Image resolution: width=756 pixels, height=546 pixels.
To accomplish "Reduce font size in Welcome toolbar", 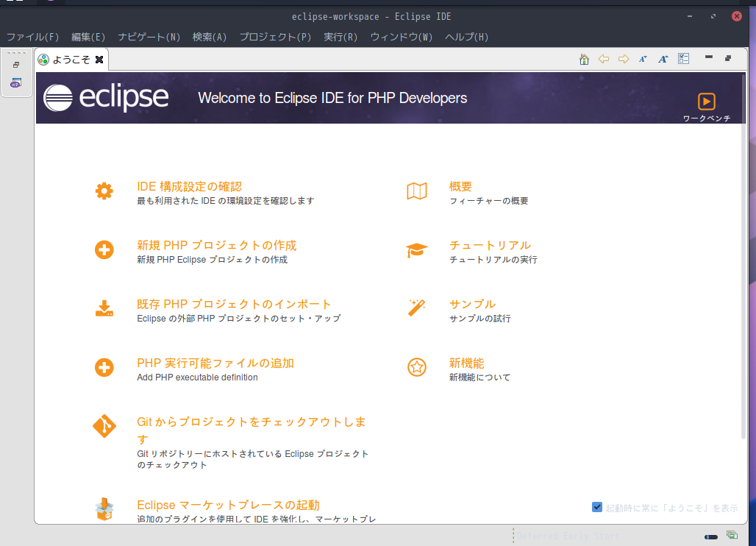I will (643, 59).
